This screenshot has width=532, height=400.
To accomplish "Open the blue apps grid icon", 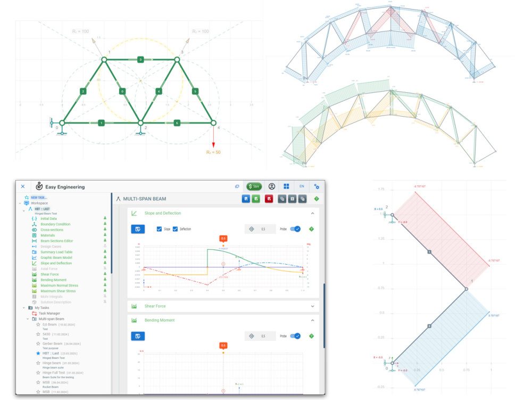I will [286, 186].
